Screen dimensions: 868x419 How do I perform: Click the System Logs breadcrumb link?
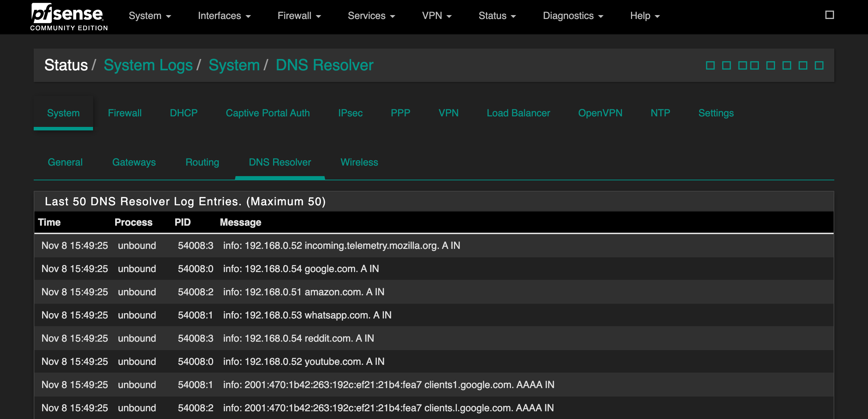point(148,65)
